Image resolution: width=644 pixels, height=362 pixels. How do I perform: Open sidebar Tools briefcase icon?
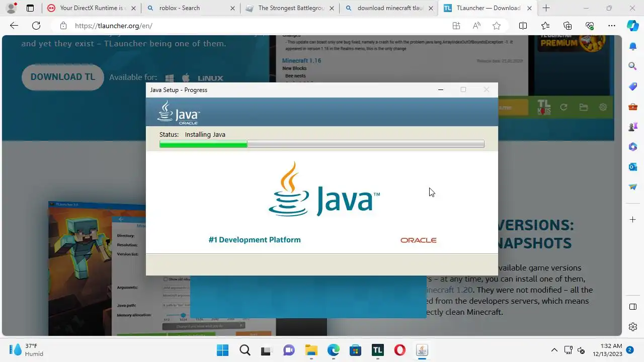(633, 107)
